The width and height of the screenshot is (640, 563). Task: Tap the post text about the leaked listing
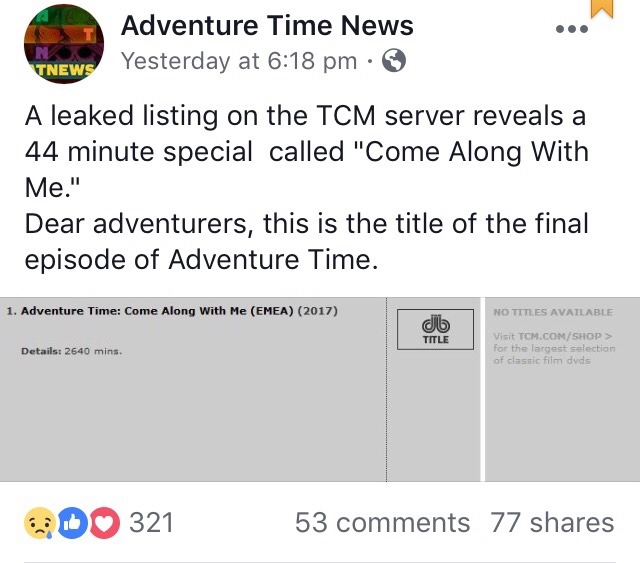click(x=306, y=151)
